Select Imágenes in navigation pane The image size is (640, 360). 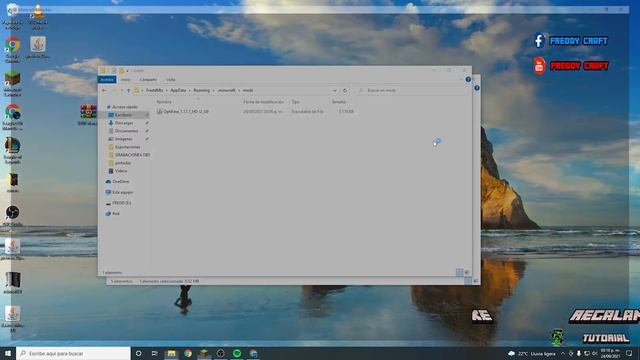click(x=124, y=139)
